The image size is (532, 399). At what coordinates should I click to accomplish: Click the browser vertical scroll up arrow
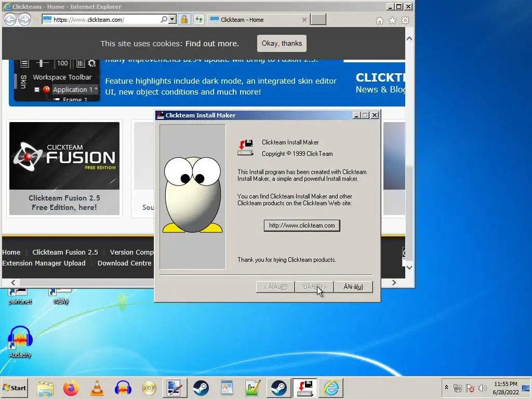click(409, 38)
